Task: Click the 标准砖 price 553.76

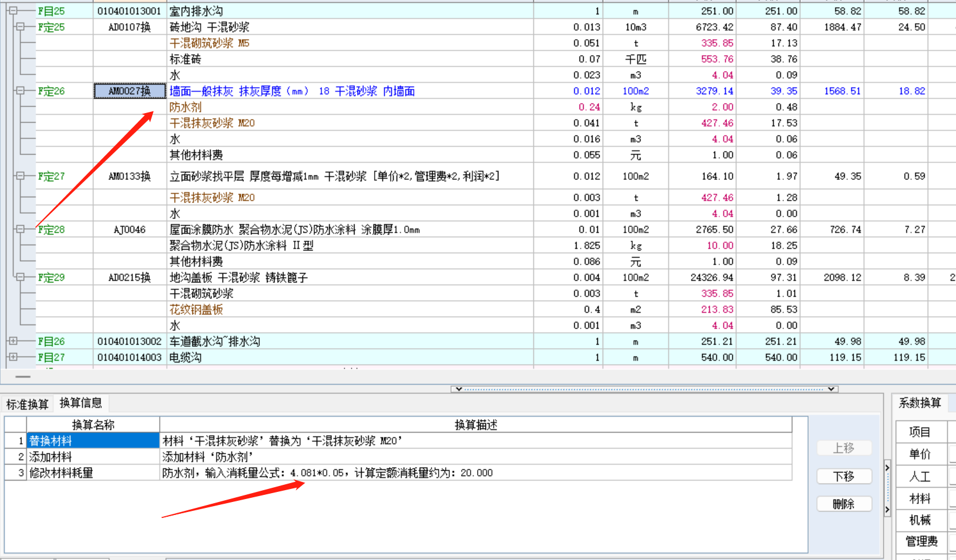Action: (x=717, y=59)
